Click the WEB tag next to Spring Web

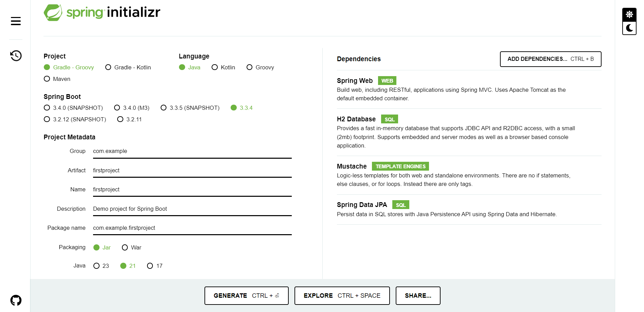tap(387, 81)
